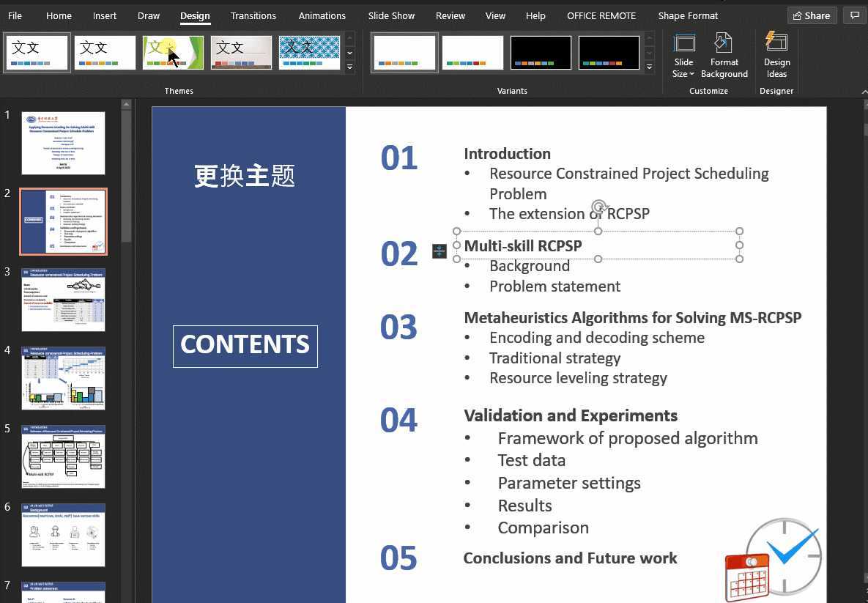
Task: Select the second white theme thumbnail
Action: (x=105, y=53)
